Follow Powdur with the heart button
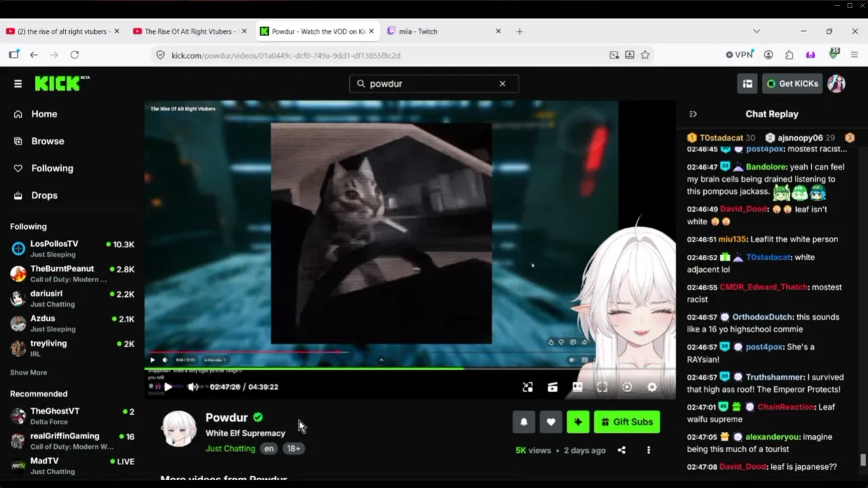 [x=551, y=422]
